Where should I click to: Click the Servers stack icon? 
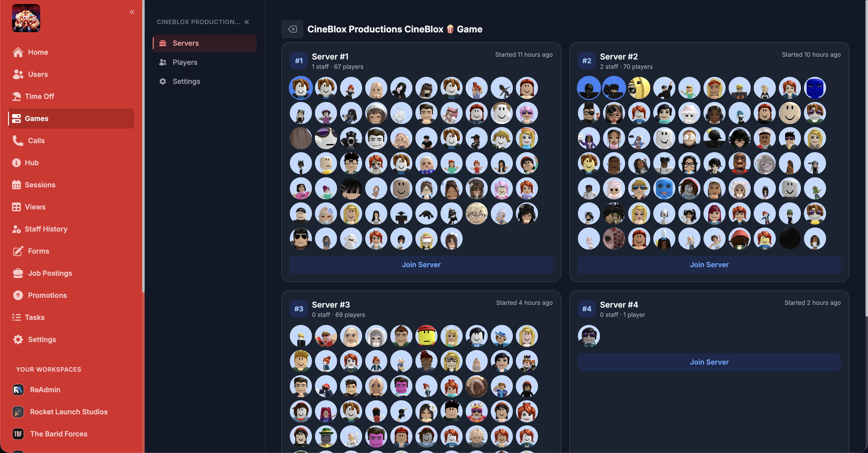pyautogui.click(x=163, y=43)
